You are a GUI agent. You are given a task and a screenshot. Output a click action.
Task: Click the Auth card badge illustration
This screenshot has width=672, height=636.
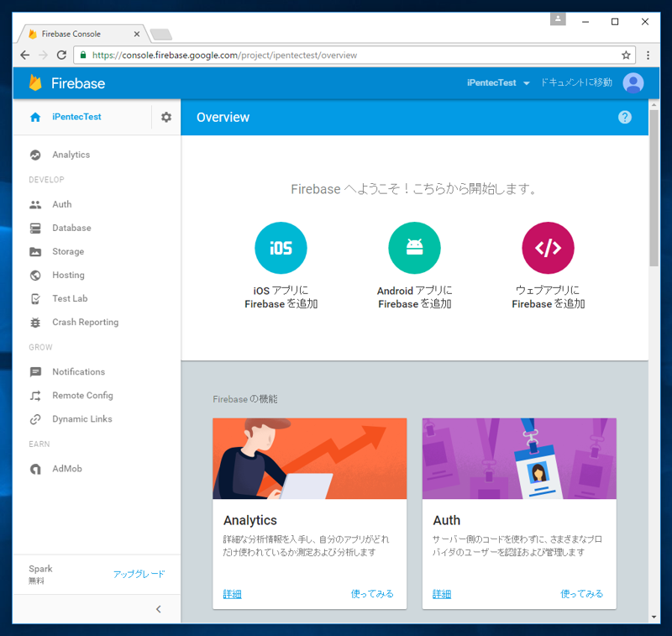pyautogui.click(x=519, y=459)
